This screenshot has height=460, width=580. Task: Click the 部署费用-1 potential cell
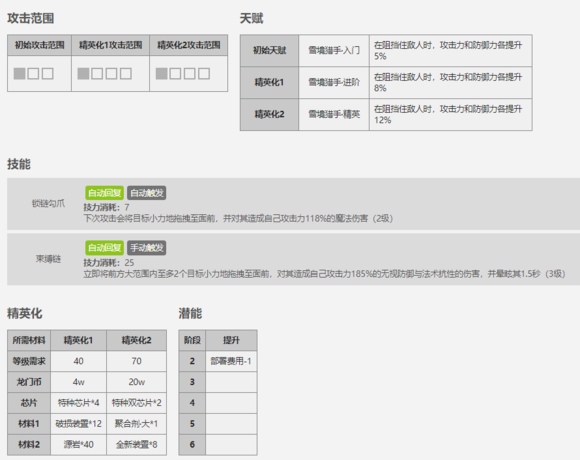coord(231,361)
